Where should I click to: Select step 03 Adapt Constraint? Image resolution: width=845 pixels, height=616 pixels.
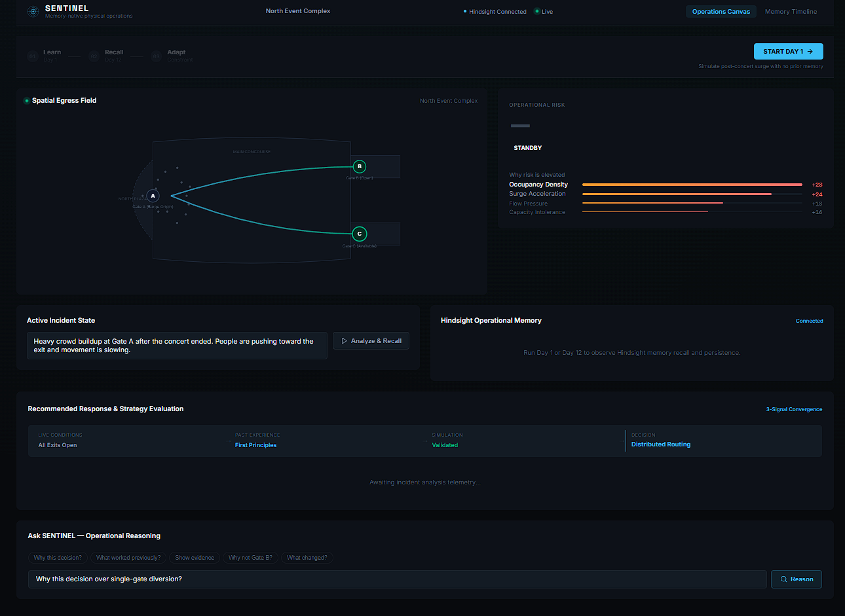tap(172, 56)
